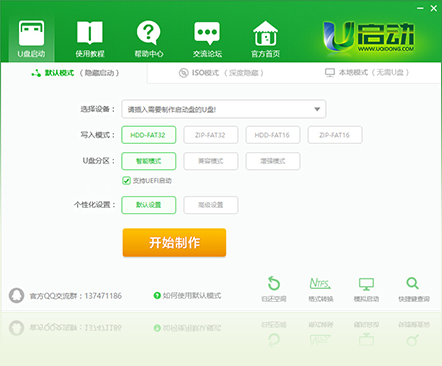Choose HDD-FAT16 write mode option
The height and width of the screenshot is (366, 442).
click(x=273, y=135)
